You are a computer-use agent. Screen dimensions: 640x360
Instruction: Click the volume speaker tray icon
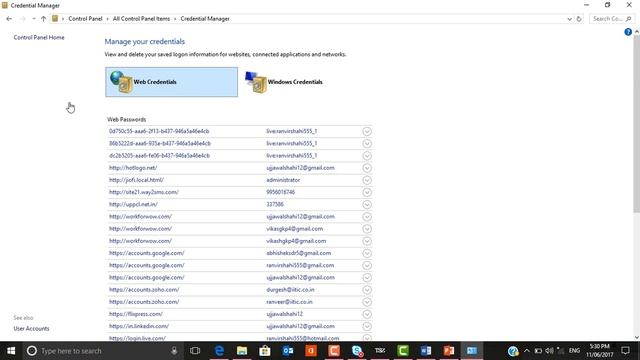(x=549, y=351)
